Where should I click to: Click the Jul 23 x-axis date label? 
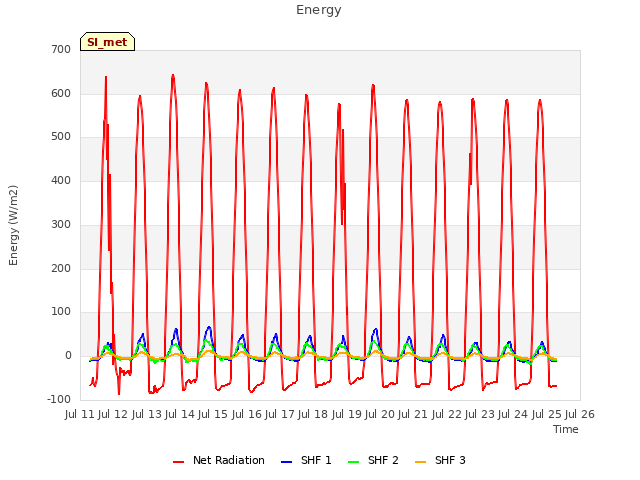(x=480, y=415)
